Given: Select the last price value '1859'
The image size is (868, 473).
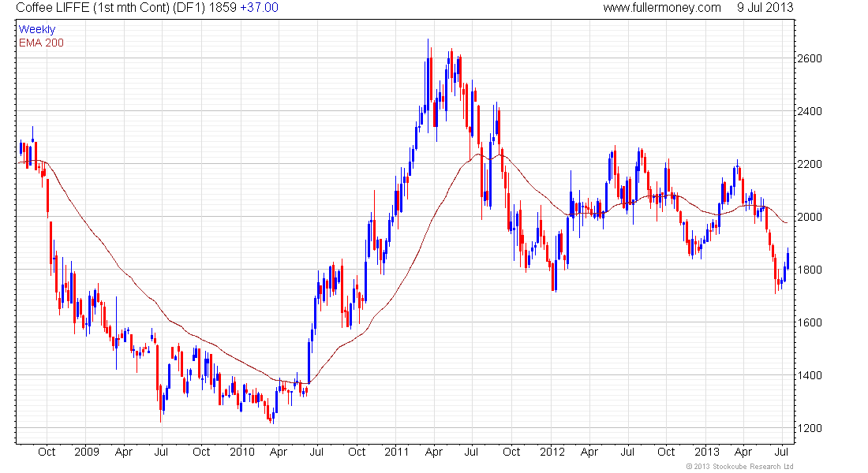Looking at the screenshot, I should tap(223, 8).
